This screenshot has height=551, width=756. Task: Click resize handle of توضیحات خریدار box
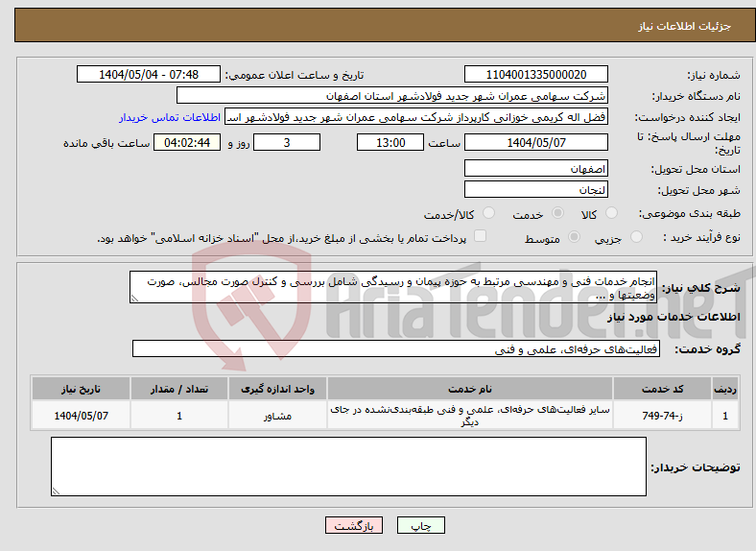[x=57, y=491]
